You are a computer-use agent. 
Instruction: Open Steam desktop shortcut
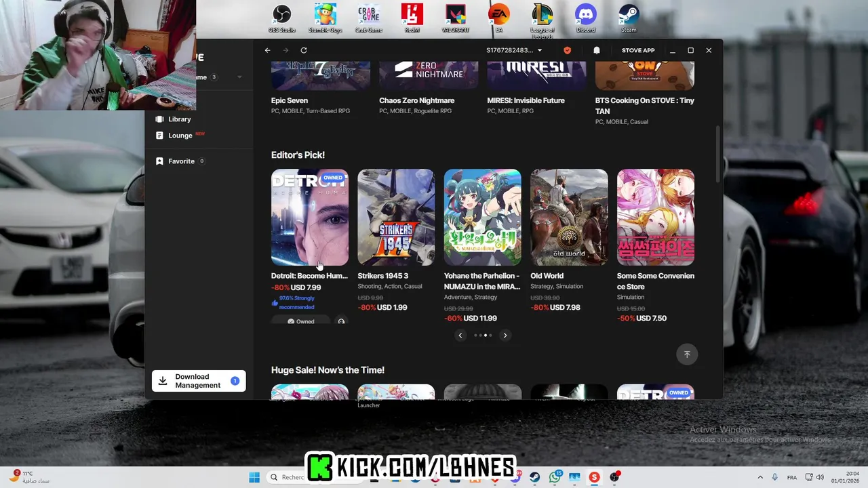point(629,19)
